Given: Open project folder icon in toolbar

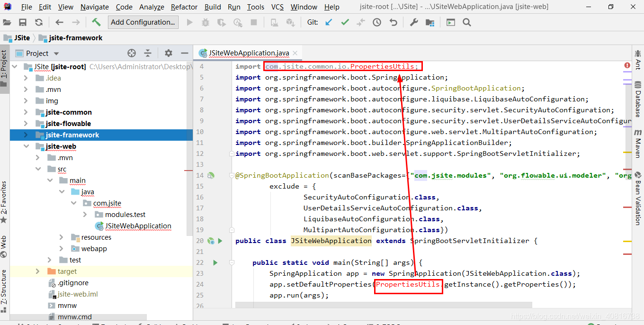Looking at the screenshot, I should pyautogui.click(x=7, y=22).
